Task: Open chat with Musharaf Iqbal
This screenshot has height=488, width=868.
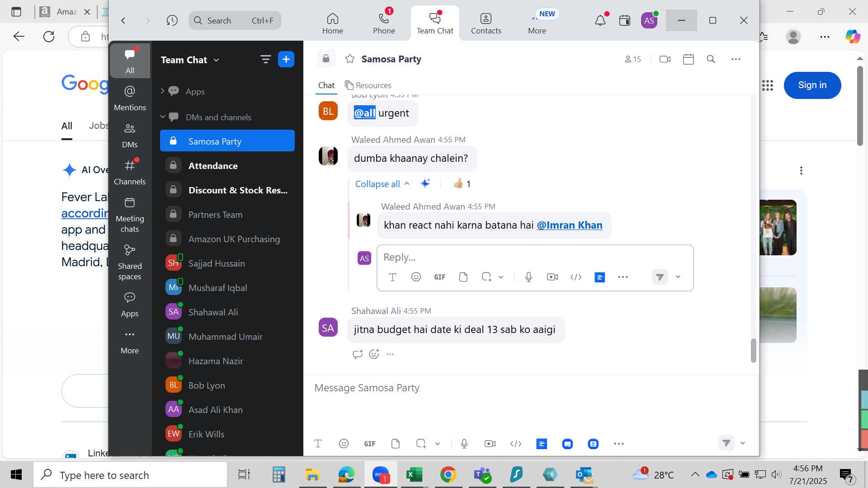Action: (x=227, y=288)
